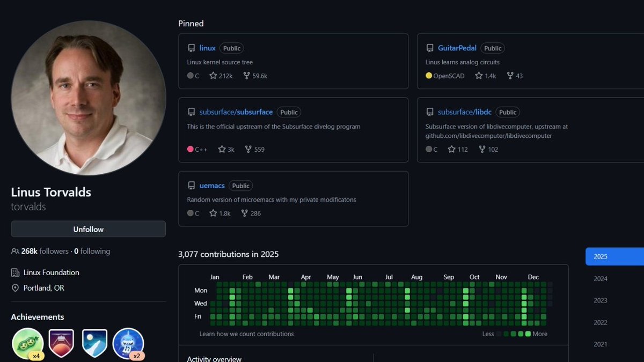Screen dimensions: 644x362
Task: Click the Linus learns analog circuits description
Action: (463, 62)
